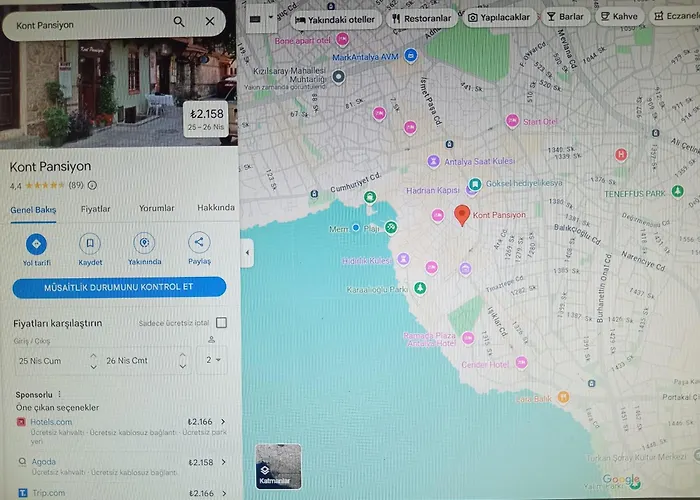The width and height of the screenshot is (700, 500).
Task: Open the rating info icon
Action: click(x=92, y=185)
